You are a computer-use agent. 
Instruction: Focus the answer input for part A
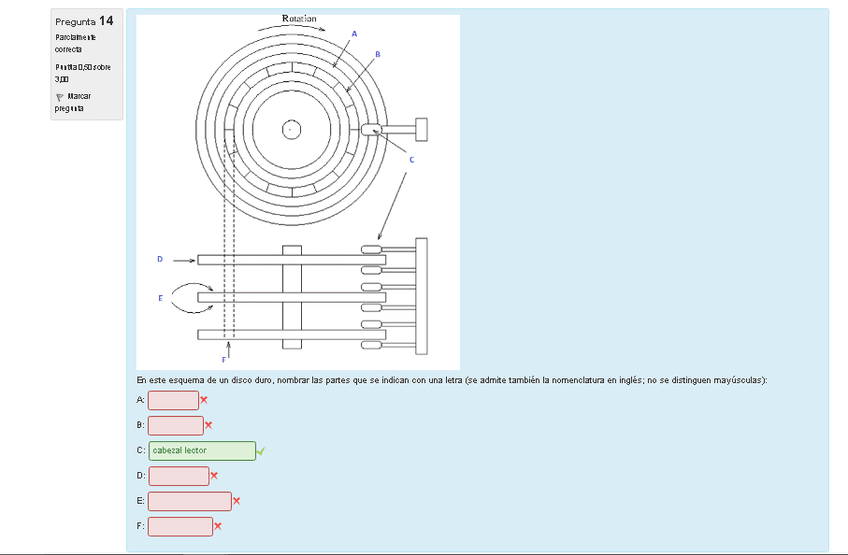173,400
